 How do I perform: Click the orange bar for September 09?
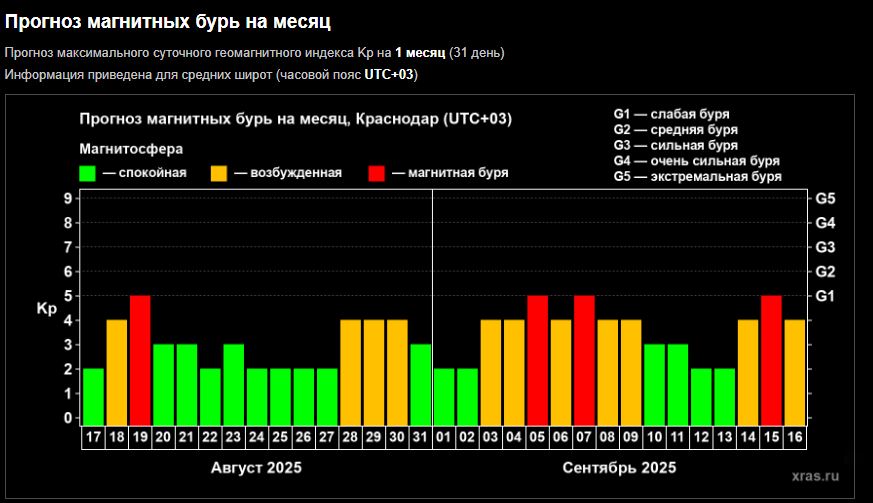coord(631,373)
